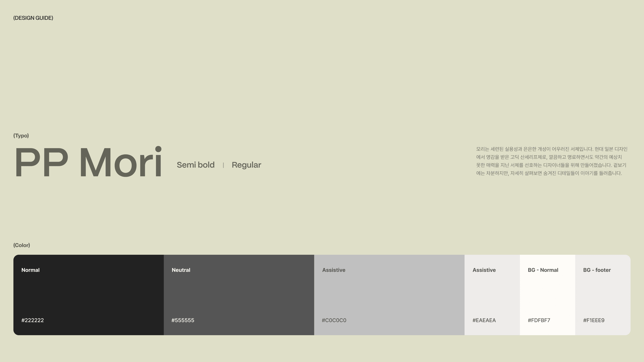This screenshot has width=644, height=362.
Task: Select the (Typo) section label
Action: click(21, 136)
